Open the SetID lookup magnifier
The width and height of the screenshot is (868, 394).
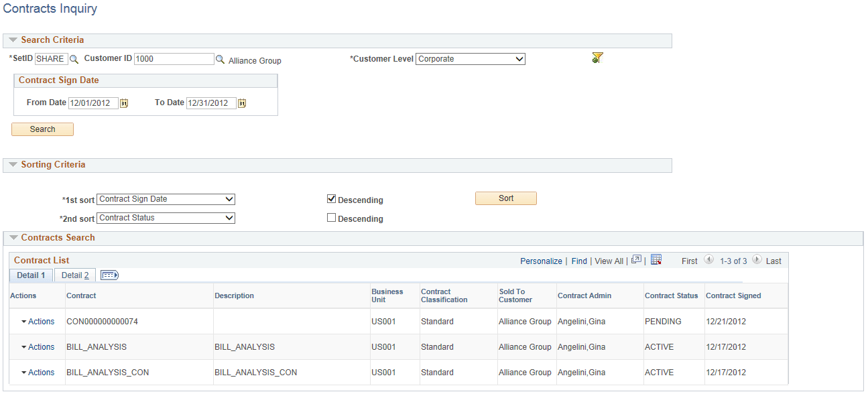click(x=74, y=59)
